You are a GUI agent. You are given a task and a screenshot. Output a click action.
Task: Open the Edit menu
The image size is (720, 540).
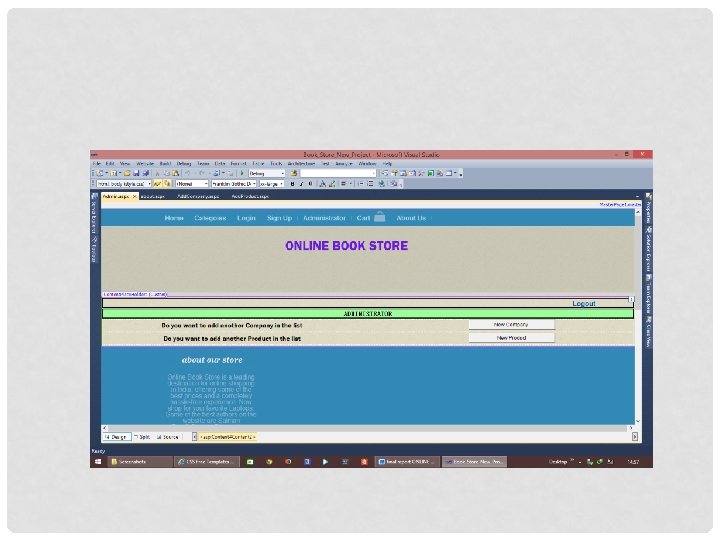[x=110, y=163]
